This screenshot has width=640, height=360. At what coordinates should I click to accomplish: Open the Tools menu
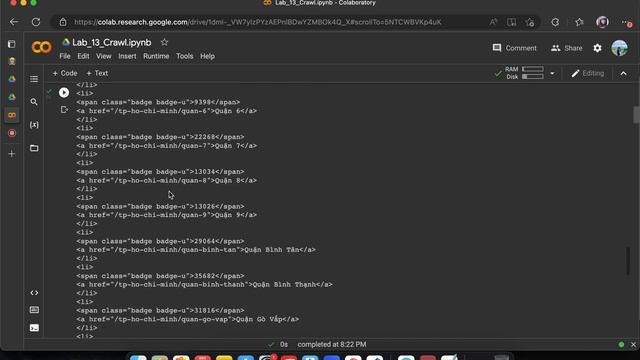pos(184,56)
